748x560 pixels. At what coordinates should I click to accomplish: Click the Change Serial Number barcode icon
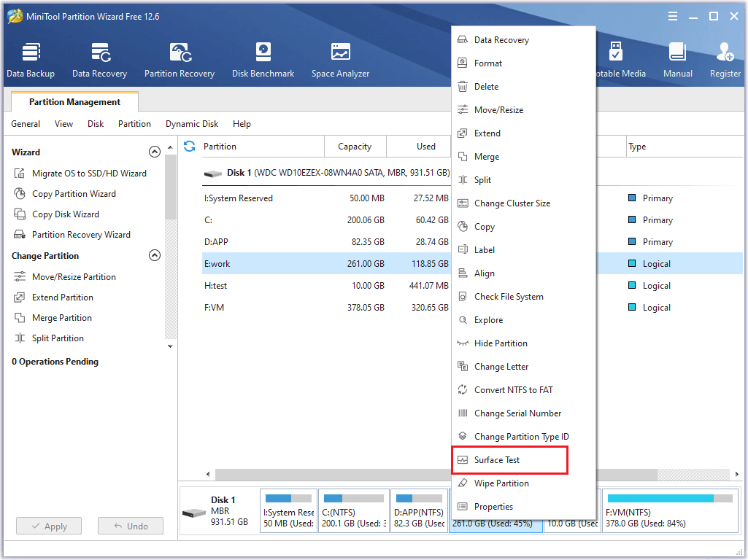pyautogui.click(x=462, y=413)
